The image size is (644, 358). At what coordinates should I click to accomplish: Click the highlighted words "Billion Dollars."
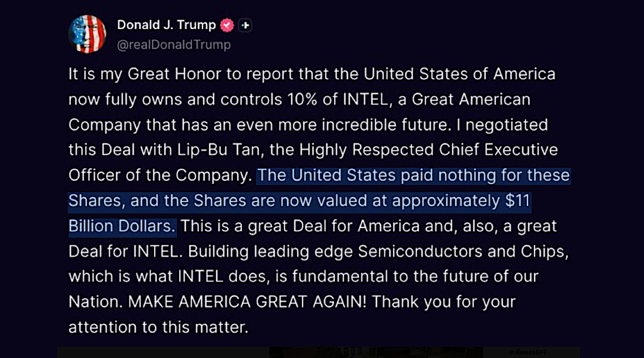[122, 226]
